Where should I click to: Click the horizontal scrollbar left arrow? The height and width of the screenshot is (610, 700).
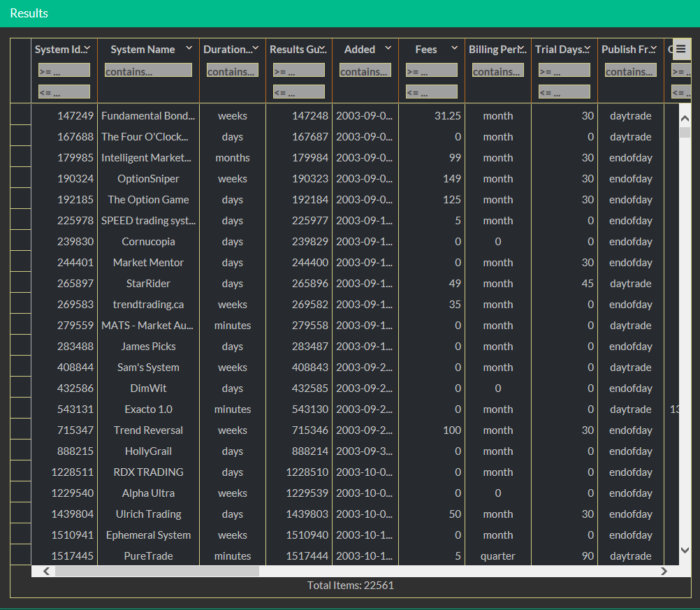point(46,571)
